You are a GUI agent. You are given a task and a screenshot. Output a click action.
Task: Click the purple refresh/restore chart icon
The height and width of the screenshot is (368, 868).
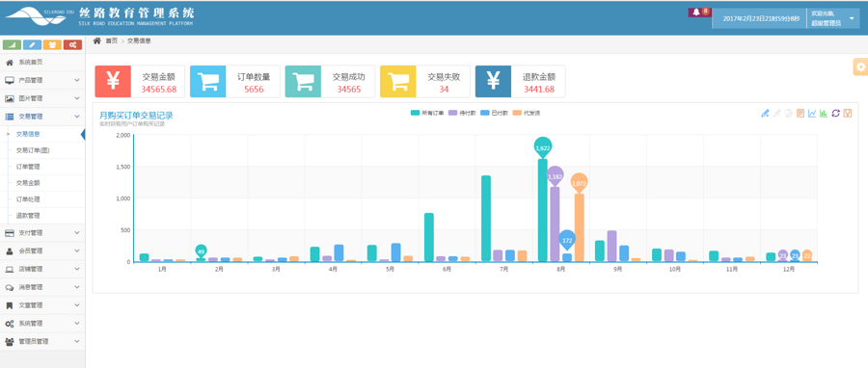836,114
